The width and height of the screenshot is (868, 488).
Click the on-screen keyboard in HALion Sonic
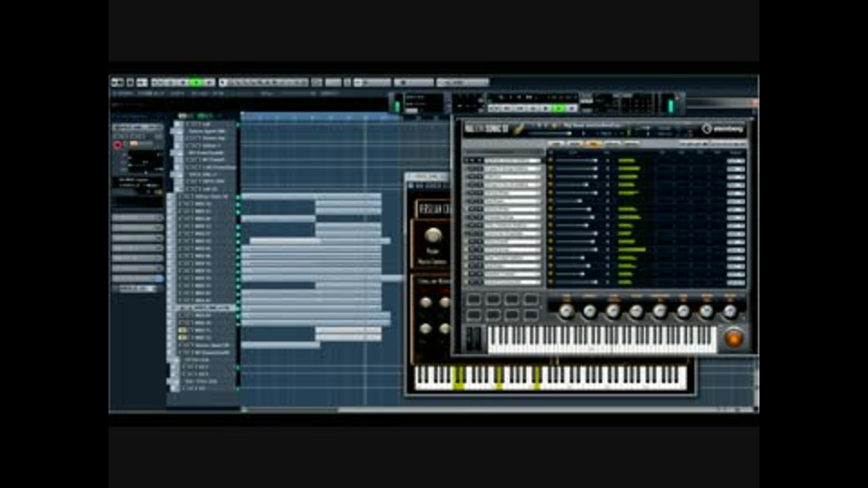[x=602, y=339]
